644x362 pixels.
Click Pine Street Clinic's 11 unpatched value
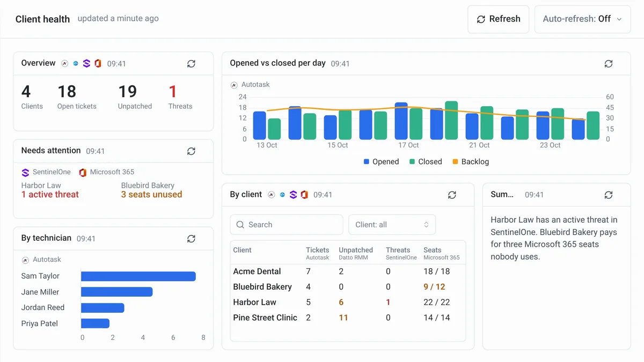(343, 318)
